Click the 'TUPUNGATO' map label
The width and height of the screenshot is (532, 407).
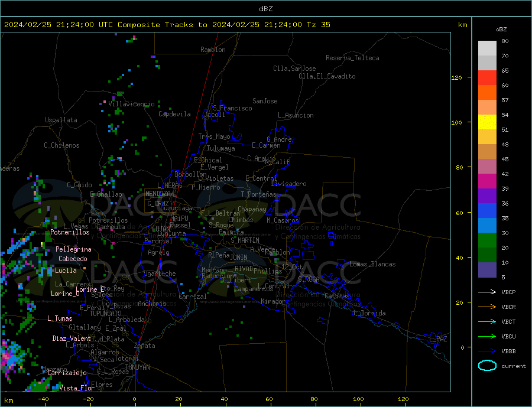click(106, 314)
